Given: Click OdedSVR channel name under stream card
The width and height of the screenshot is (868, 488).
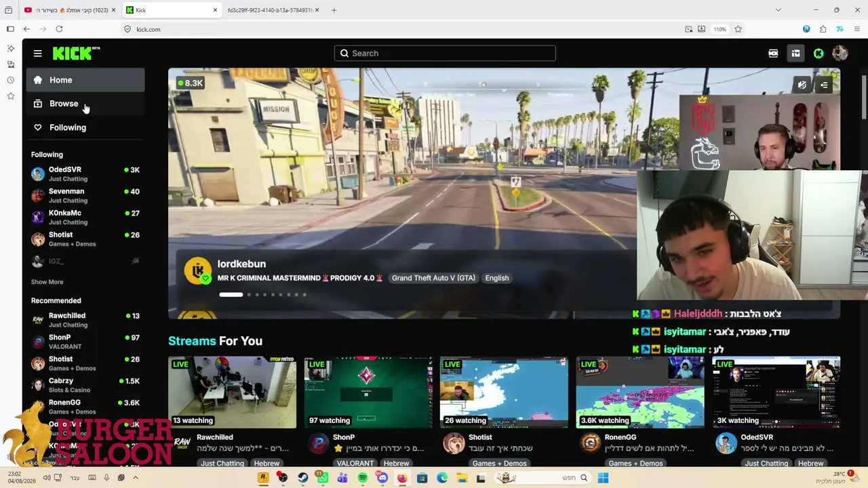Looking at the screenshot, I should click(x=757, y=438).
